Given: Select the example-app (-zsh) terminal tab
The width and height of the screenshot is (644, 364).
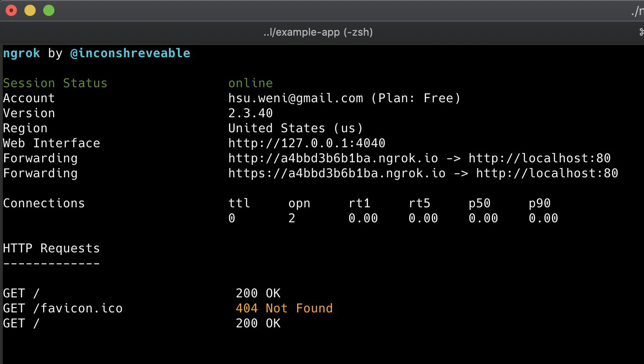Looking at the screenshot, I should point(318,32).
